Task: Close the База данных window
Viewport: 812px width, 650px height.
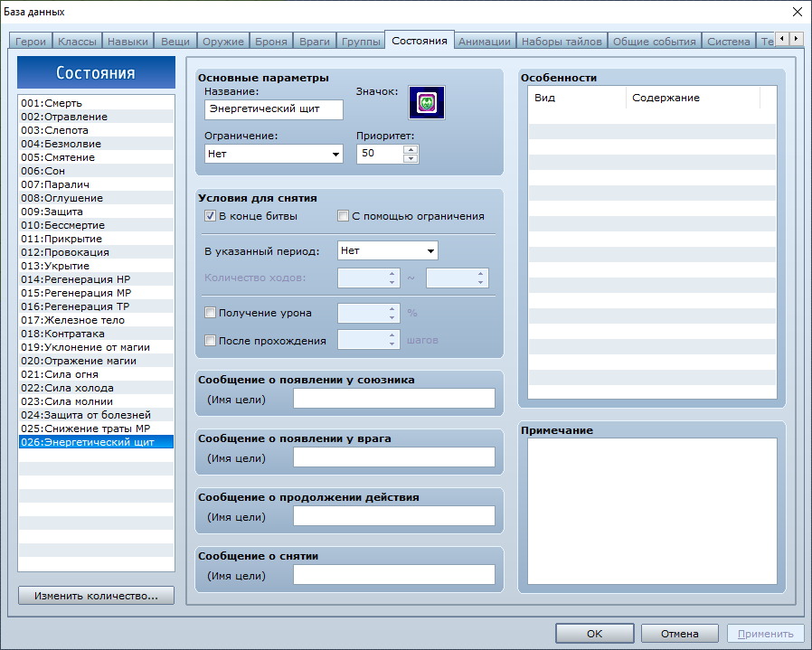Action: [x=798, y=12]
